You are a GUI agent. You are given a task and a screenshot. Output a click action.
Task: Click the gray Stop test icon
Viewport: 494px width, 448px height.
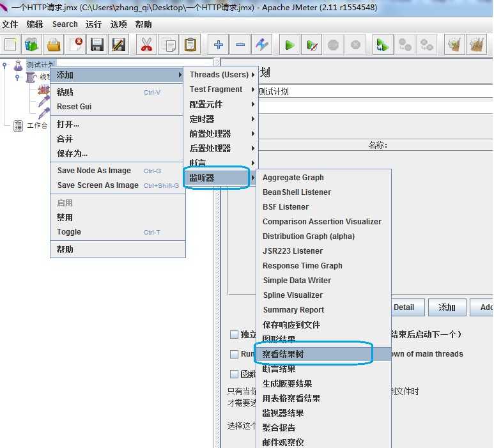[x=334, y=45]
